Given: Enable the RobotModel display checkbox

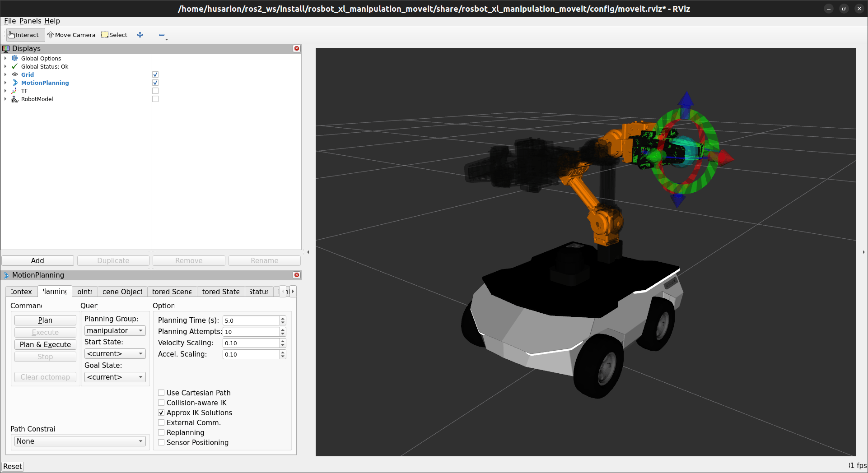Looking at the screenshot, I should (x=155, y=99).
